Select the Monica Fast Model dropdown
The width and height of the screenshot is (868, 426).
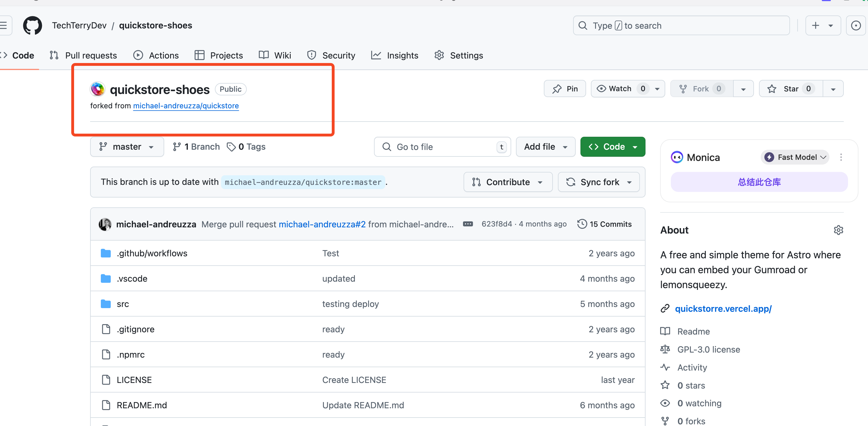tap(795, 157)
